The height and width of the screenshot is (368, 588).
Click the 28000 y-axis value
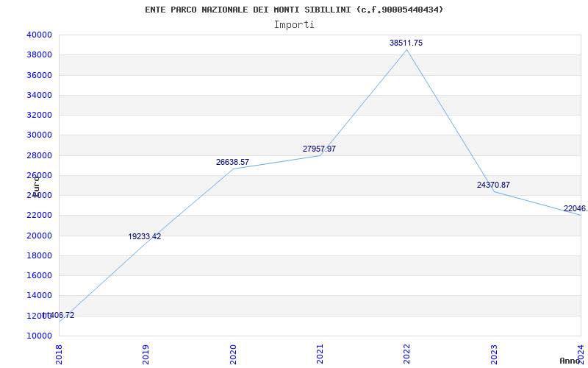pyautogui.click(x=39, y=155)
